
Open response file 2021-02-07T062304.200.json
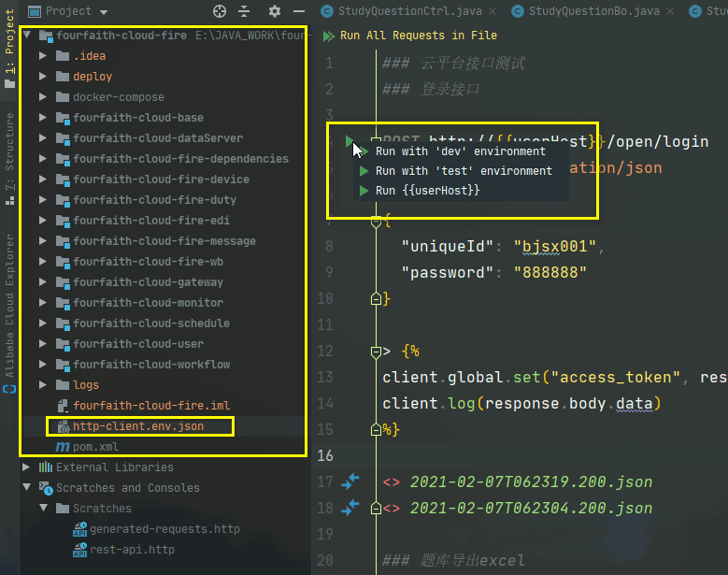tap(531, 508)
